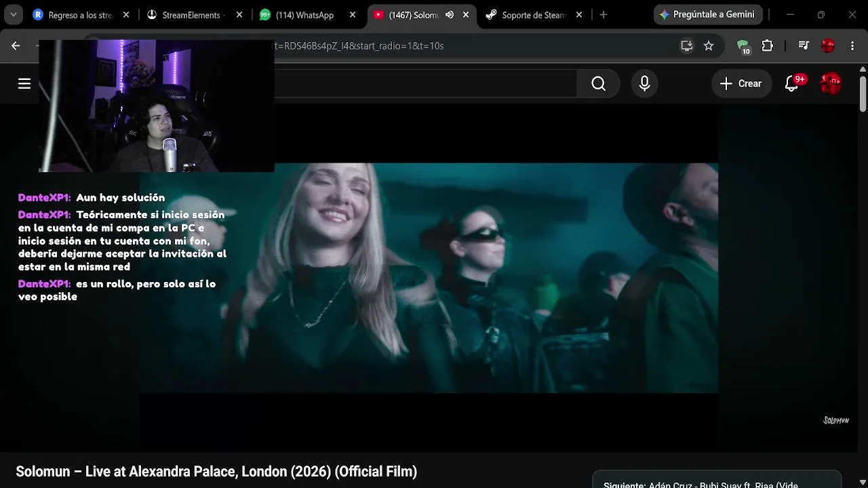The image size is (868, 488).
Task: Click the YouTube search magnifier button
Action: coord(599,83)
